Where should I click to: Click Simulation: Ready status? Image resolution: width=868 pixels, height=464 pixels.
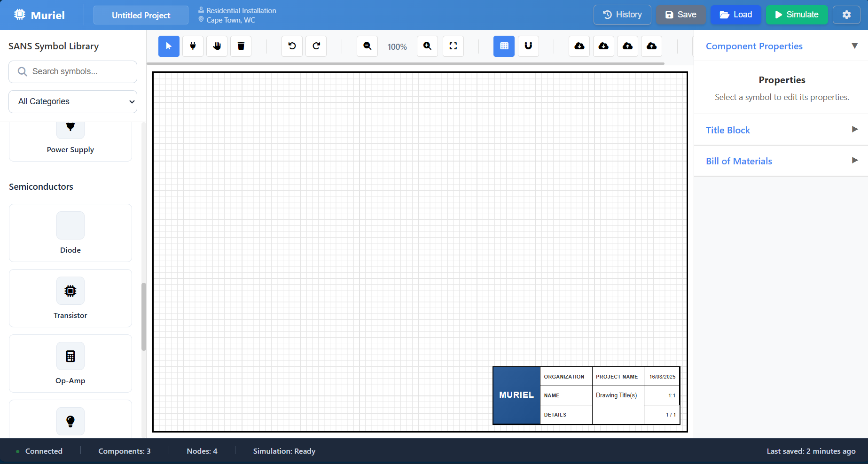pyautogui.click(x=284, y=451)
